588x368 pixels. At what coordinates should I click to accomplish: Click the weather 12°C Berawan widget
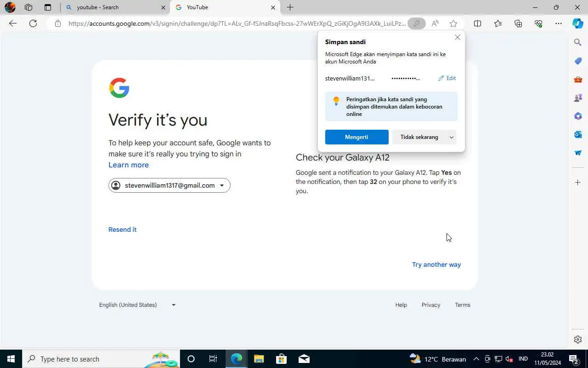click(438, 359)
